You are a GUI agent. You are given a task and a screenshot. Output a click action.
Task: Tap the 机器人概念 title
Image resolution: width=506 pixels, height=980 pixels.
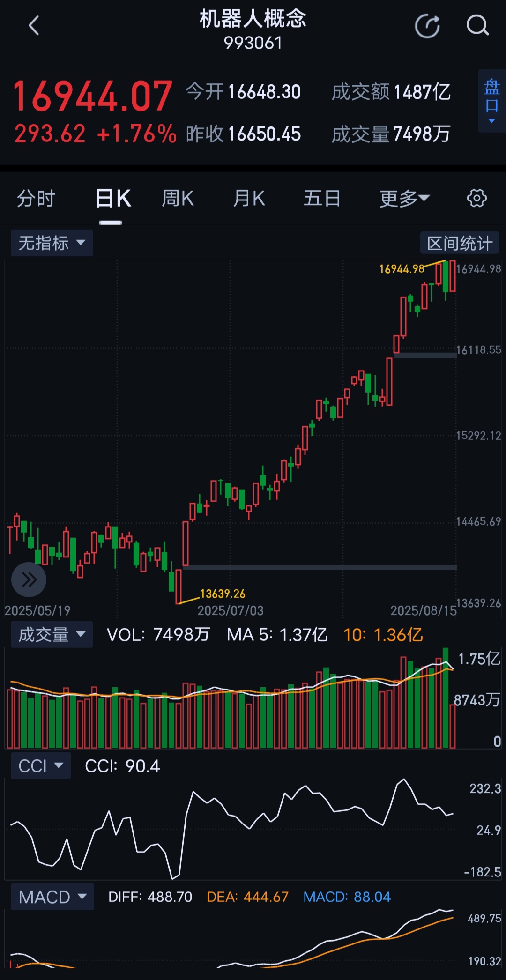point(253,19)
